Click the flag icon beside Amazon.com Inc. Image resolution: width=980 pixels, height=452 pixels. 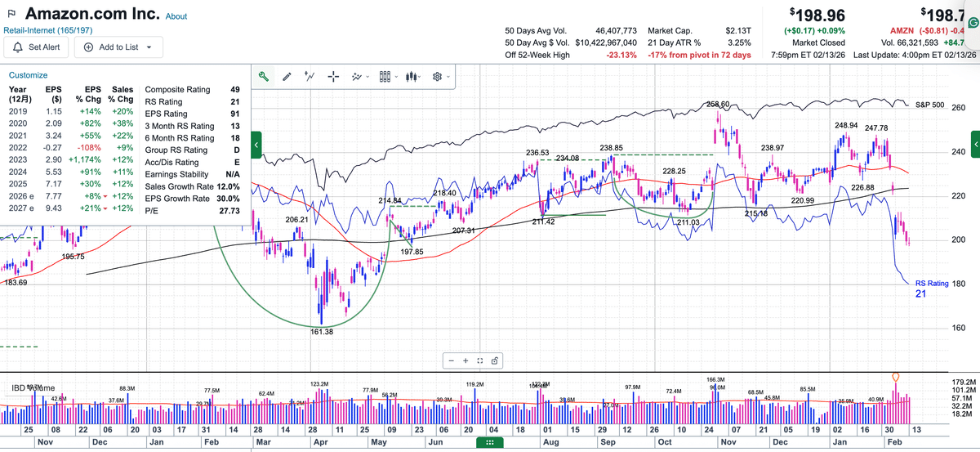click(11, 15)
